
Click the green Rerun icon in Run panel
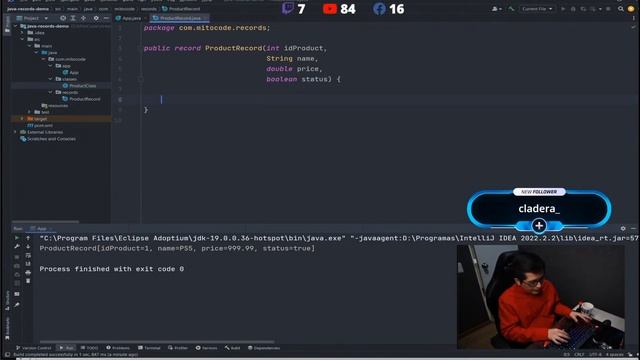coord(17,238)
